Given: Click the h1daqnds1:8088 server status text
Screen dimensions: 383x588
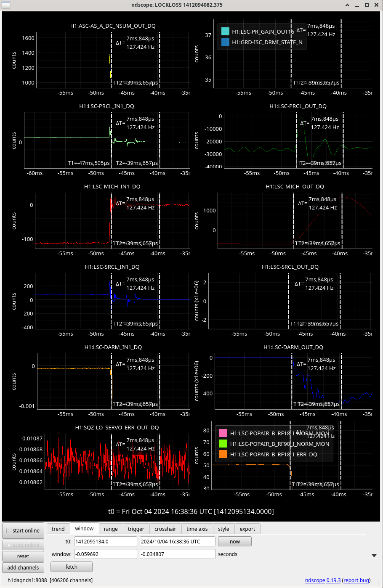Looking at the screenshot, I should (x=27, y=580).
